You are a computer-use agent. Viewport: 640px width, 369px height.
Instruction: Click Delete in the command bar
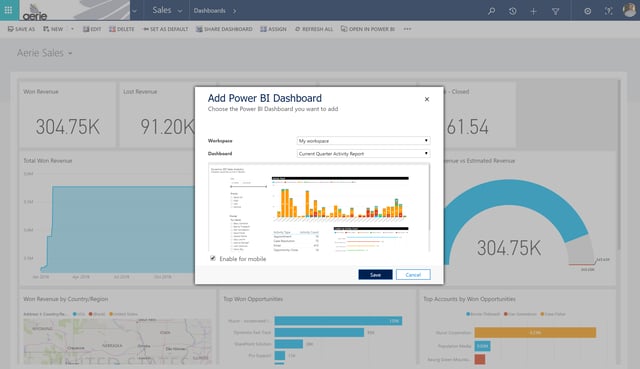[122, 29]
